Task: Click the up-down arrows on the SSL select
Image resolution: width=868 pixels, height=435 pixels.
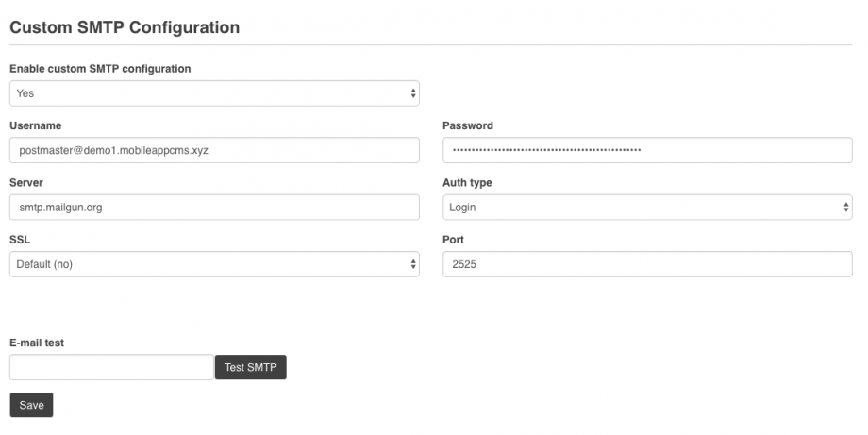Action: 413,264
